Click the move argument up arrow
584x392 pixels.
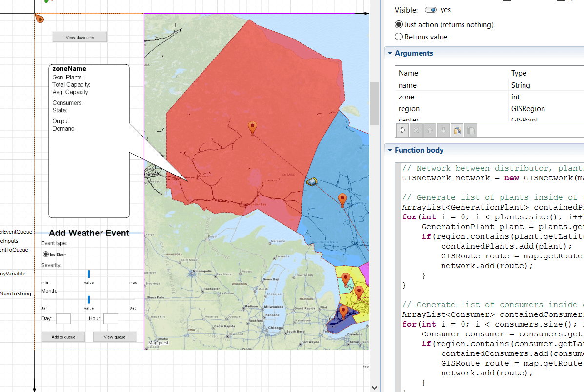coord(430,130)
